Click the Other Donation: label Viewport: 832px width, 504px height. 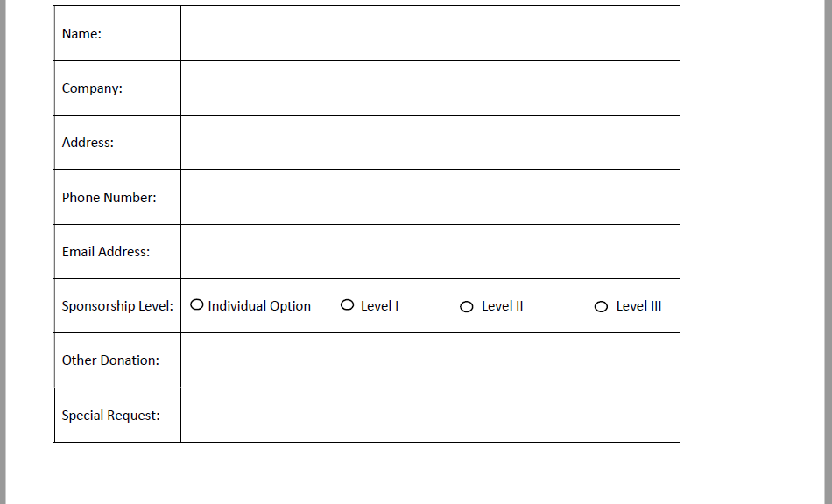[110, 360]
